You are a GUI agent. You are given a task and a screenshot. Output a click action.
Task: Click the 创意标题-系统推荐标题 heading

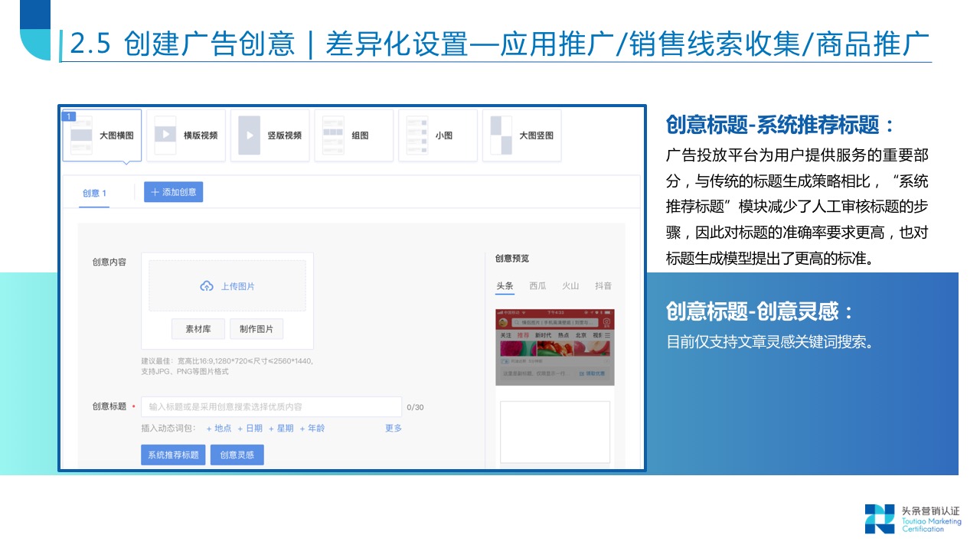click(780, 125)
